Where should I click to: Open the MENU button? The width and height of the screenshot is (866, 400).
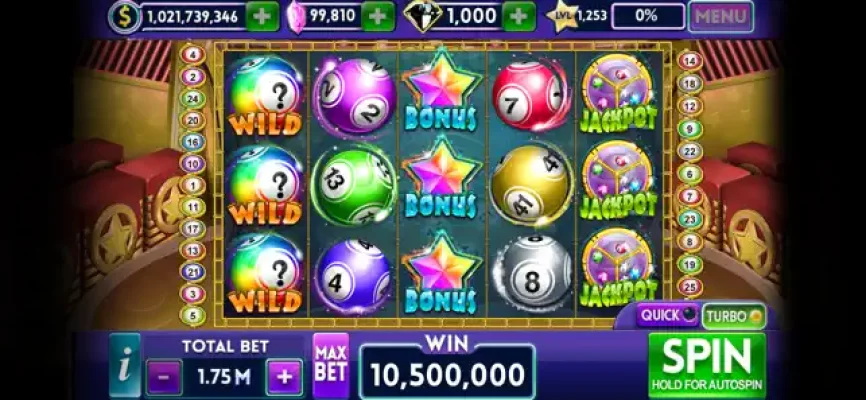coord(720,17)
